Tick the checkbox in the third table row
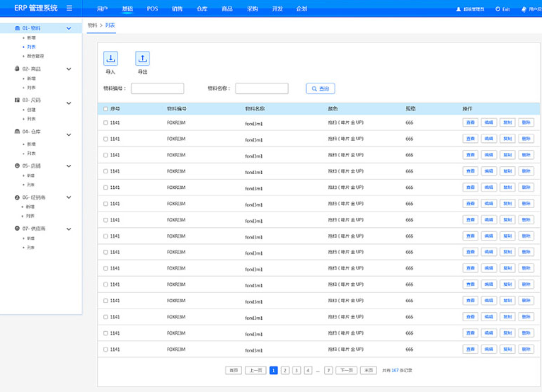This screenshot has height=392, width=542. 105,155
